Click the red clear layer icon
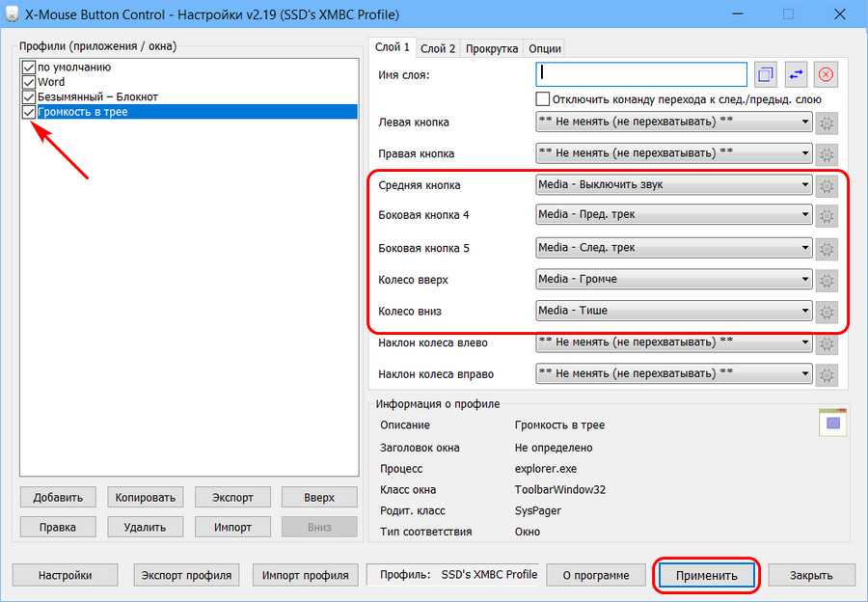The height and width of the screenshot is (602, 868). (x=827, y=74)
